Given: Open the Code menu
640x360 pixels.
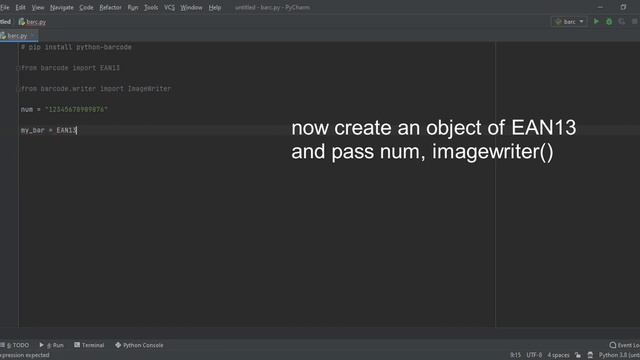Looking at the screenshot, I should point(86,7).
